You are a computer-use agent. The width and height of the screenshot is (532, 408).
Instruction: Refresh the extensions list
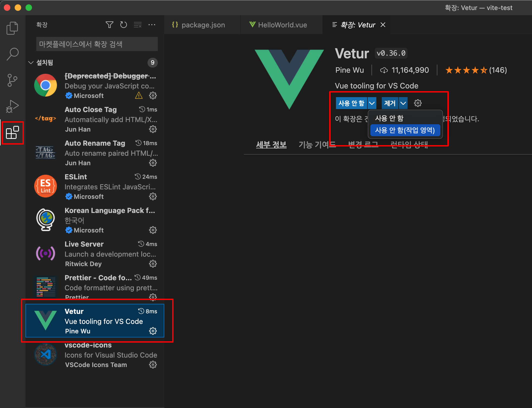pyautogui.click(x=123, y=25)
